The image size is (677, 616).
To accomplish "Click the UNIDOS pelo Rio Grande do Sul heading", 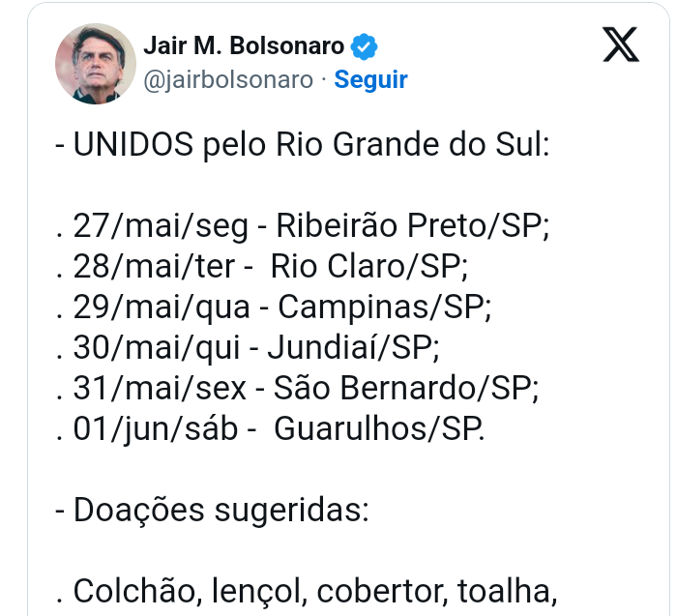I will click(302, 145).
